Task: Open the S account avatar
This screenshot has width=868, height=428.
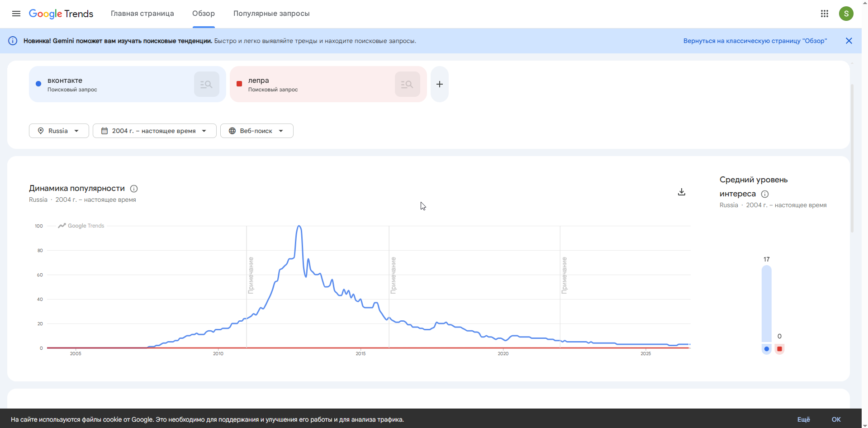Action: pyautogui.click(x=846, y=14)
